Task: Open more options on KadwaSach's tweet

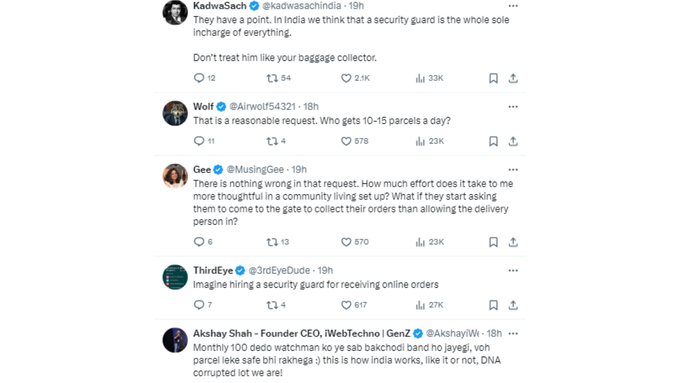Action: click(513, 6)
